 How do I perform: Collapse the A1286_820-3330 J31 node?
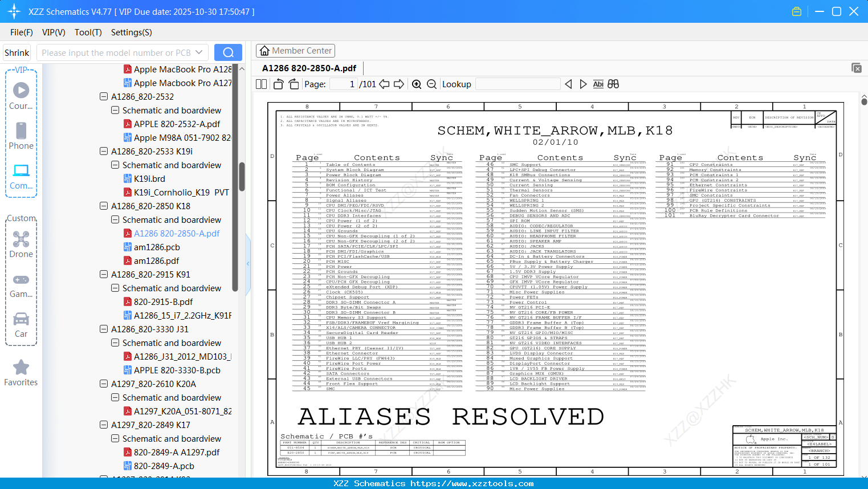tap(104, 329)
